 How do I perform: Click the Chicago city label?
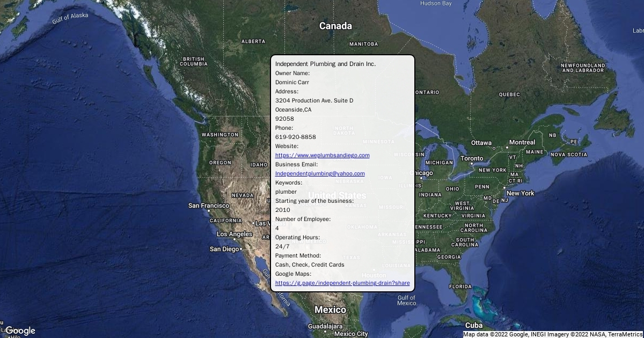click(x=421, y=173)
